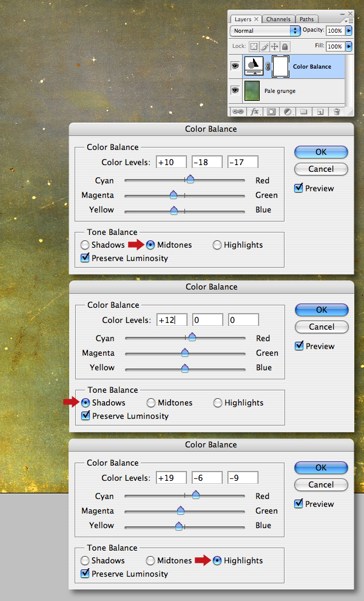Click the Fill 100% field

point(335,46)
